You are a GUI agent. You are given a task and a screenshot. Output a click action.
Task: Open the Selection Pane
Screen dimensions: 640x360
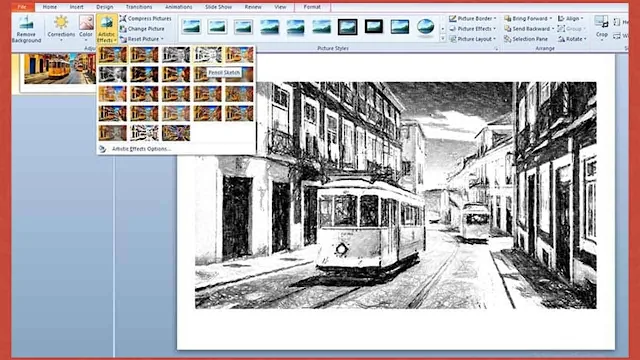click(x=527, y=39)
